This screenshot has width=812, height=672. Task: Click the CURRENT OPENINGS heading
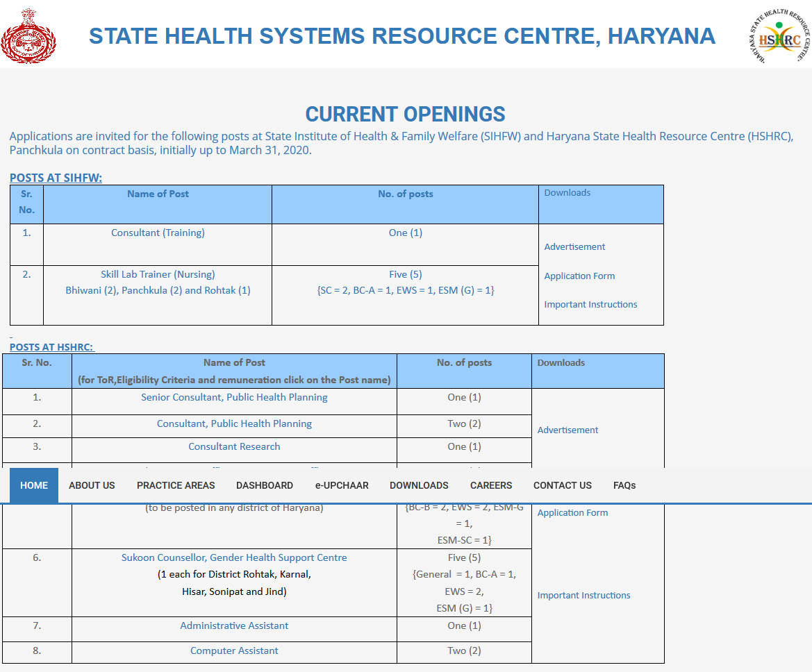click(406, 114)
